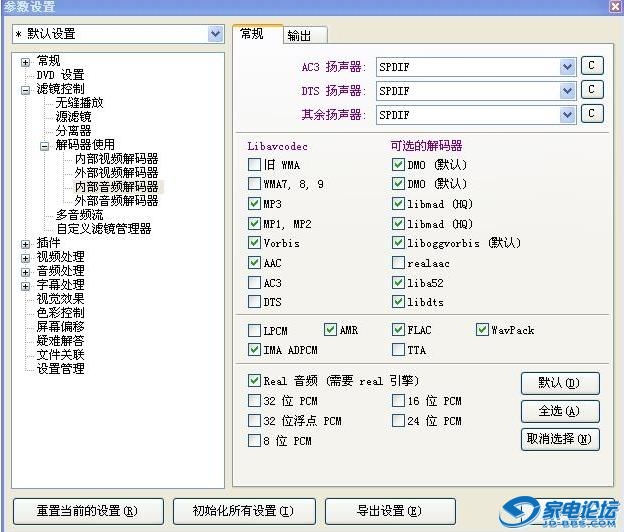This screenshot has height=532, width=624.
Task: Enable the LPCM checkbox
Action: pyautogui.click(x=254, y=330)
